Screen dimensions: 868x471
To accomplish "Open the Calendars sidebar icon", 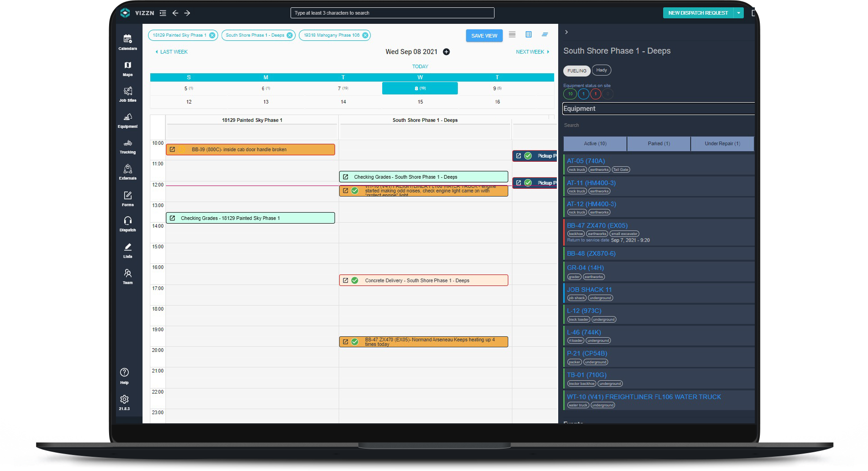I will point(127,40).
